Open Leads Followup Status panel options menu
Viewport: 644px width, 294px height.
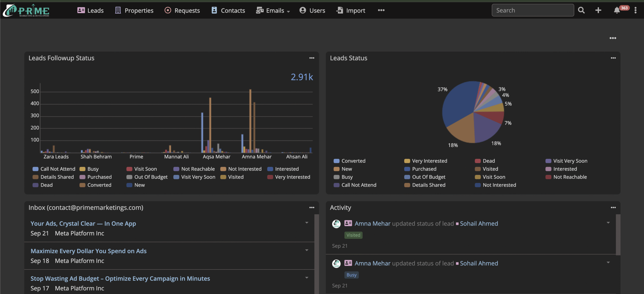[312, 58]
